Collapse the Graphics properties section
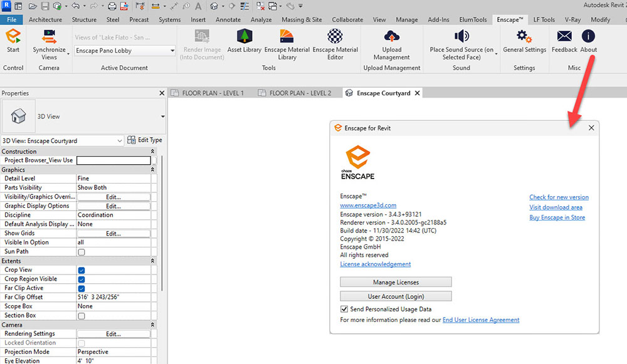Viewport: 627px width, 364px height. (x=152, y=170)
